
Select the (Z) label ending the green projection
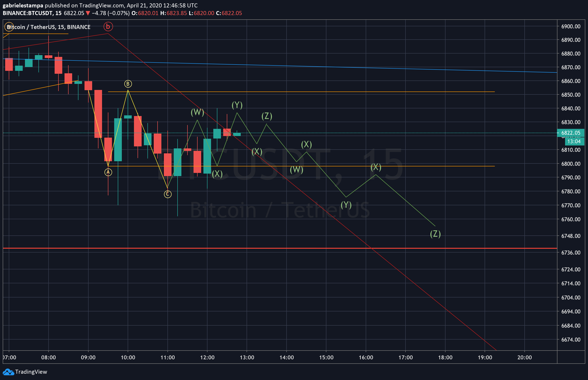tap(435, 234)
